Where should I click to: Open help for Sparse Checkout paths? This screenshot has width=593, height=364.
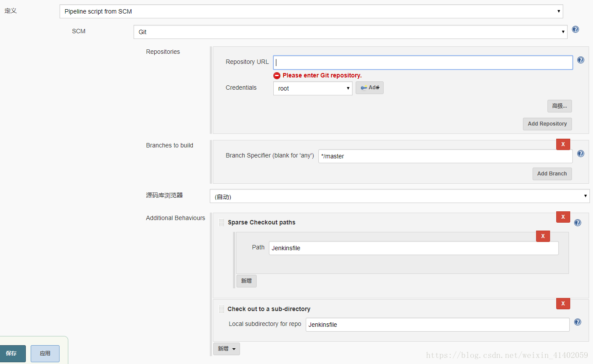578,223
